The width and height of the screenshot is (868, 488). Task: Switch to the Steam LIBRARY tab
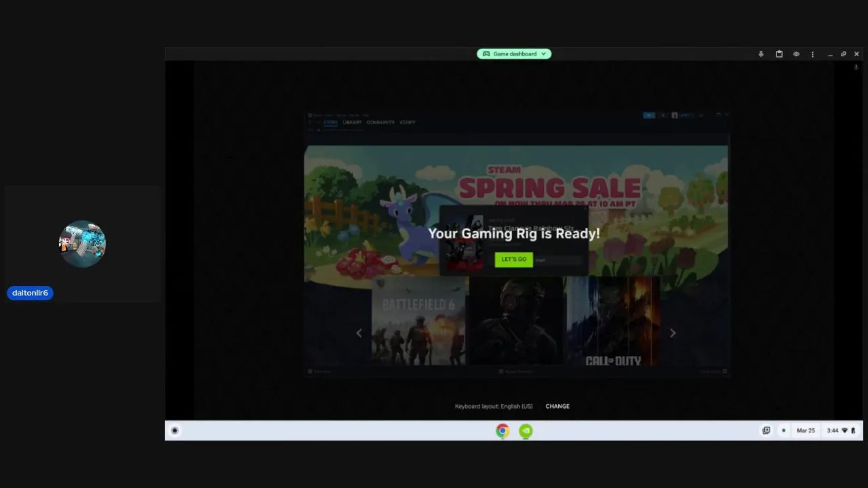pyautogui.click(x=352, y=123)
